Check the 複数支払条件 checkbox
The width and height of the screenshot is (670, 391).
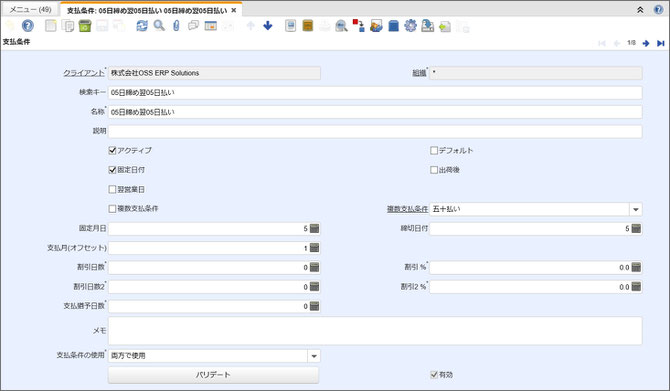[112, 209]
